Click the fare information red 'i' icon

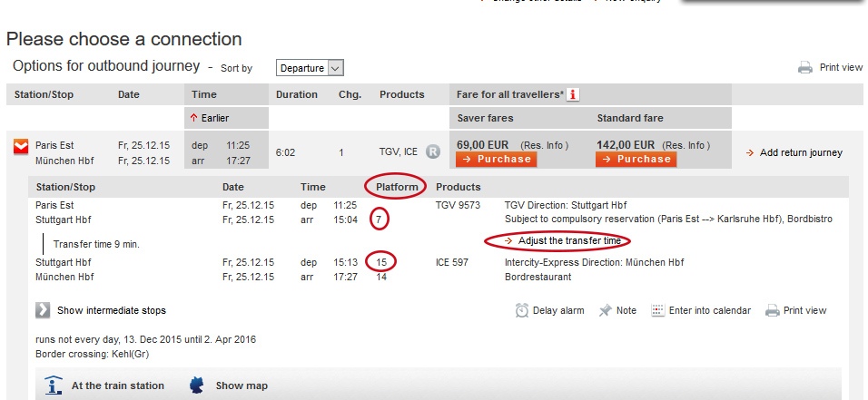(573, 94)
